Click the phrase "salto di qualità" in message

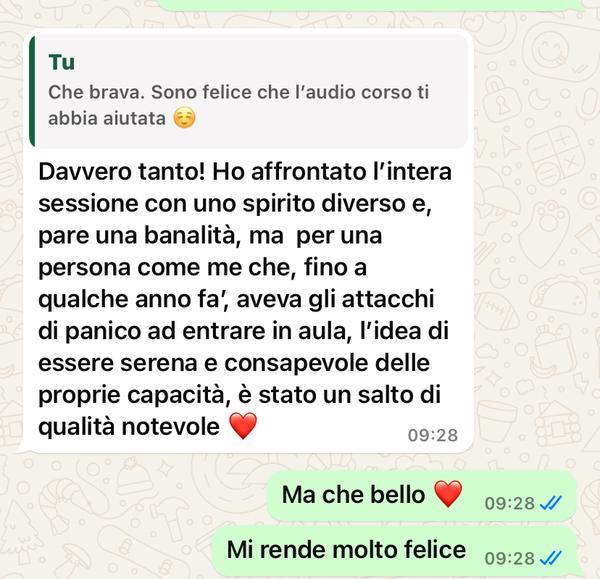point(240,410)
